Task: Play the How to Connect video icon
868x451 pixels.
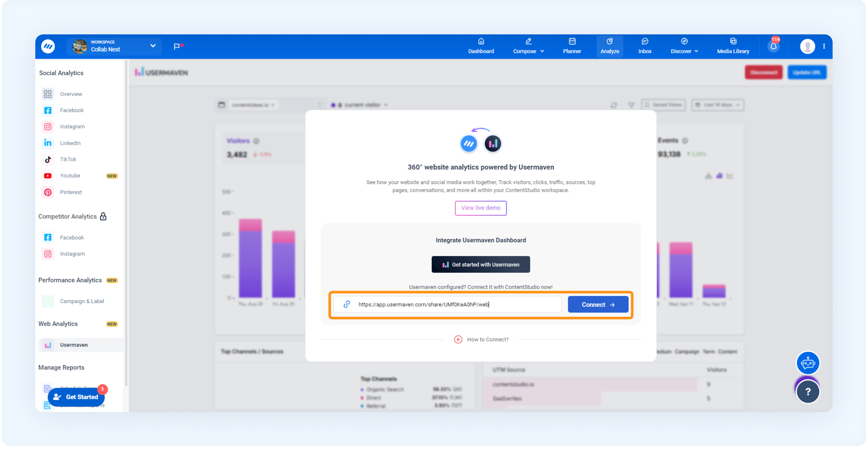Action: 458,339
